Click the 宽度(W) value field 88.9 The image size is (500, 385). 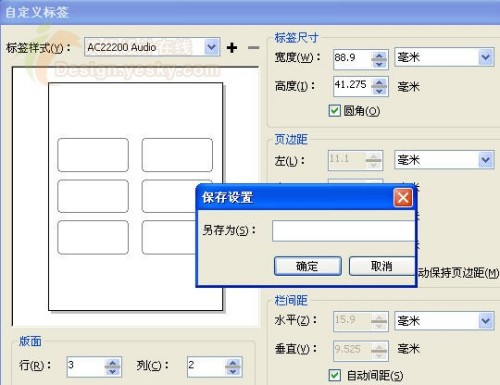[352, 59]
